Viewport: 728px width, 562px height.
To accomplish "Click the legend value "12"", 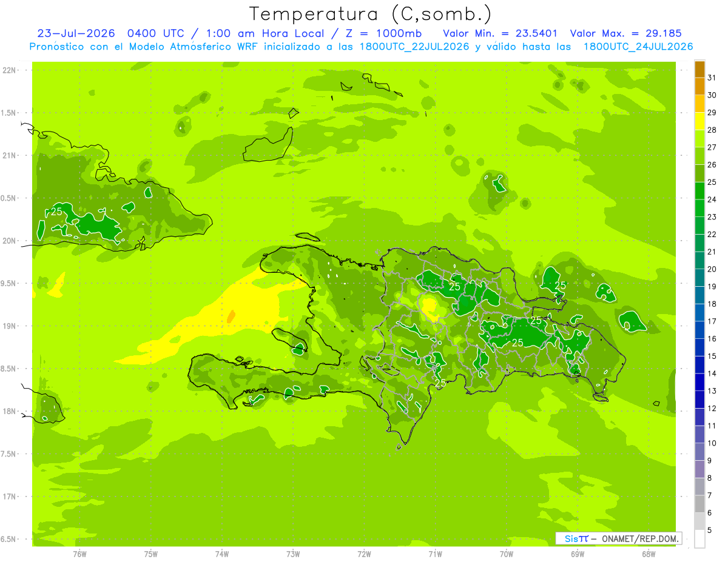I will (712, 409).
